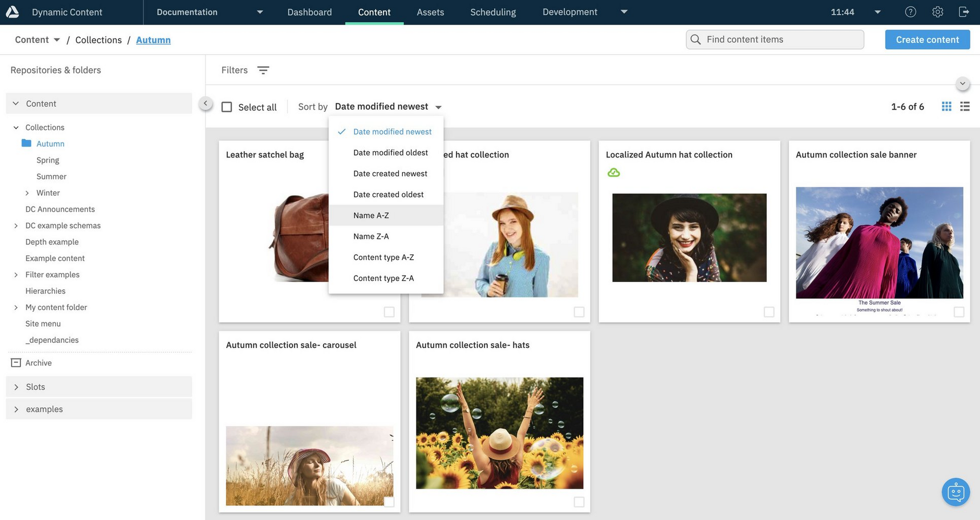Viewport: 980px width, 520px height.
Task: Toggle the Select all checkbox
Action: click(227, 107)
